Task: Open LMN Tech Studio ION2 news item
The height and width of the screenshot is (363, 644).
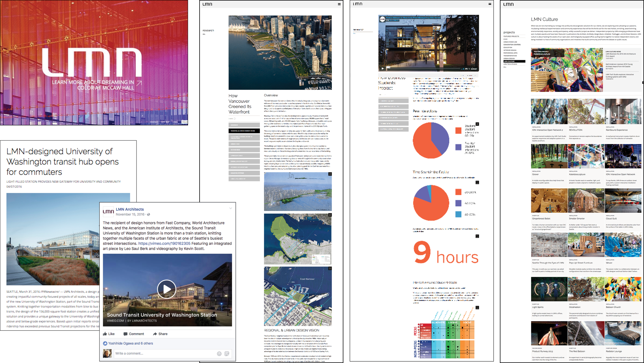Action: [x=620, y=75]
